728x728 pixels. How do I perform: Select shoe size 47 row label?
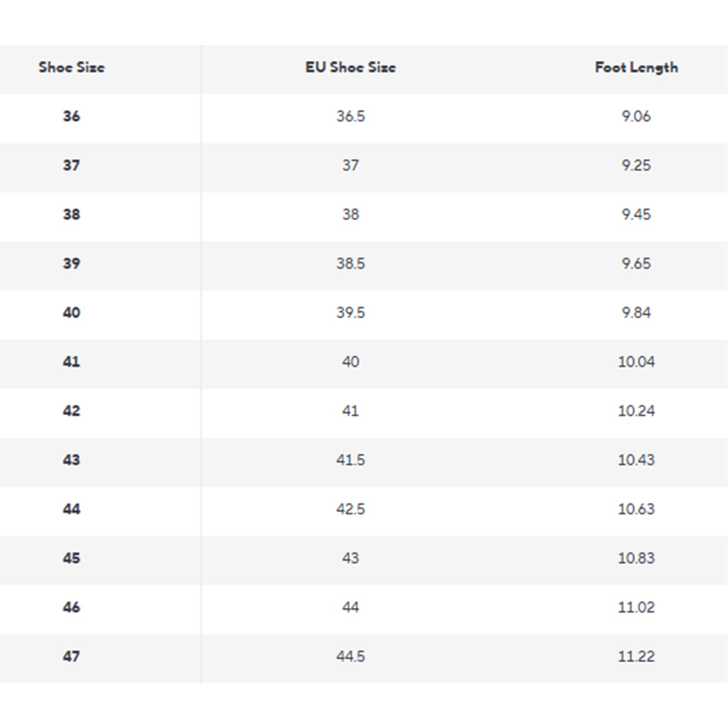pyautogui.click(x=71, y=656)
